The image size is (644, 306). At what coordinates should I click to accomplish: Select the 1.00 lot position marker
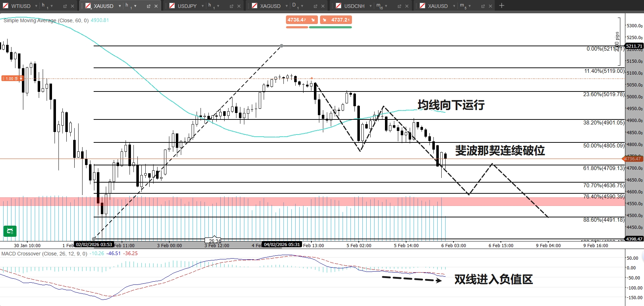[13, 78]
